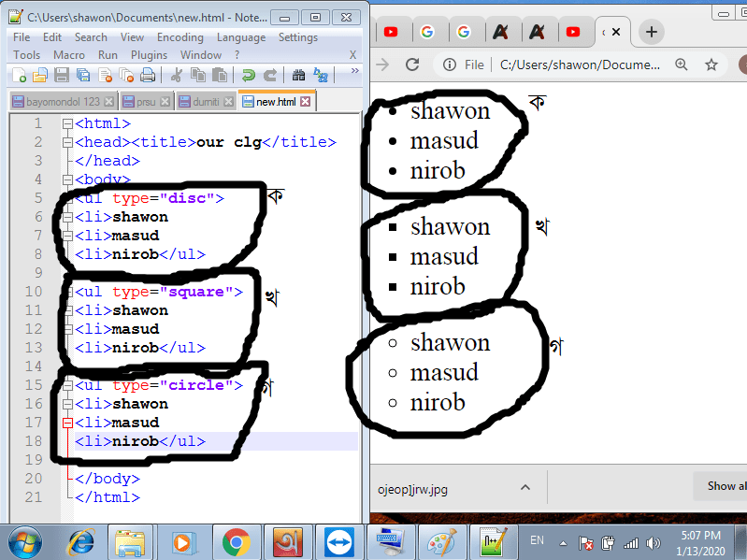Click the New file icon in Notepad++ toolbar
Image resolution: width=747 pixels, height=560 pixels.
click(x=20, y=75)
